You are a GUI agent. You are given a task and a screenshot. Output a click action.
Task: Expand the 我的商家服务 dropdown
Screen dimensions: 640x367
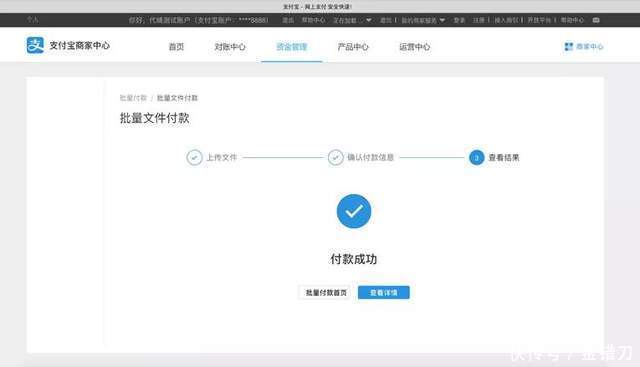coord(423,20)
